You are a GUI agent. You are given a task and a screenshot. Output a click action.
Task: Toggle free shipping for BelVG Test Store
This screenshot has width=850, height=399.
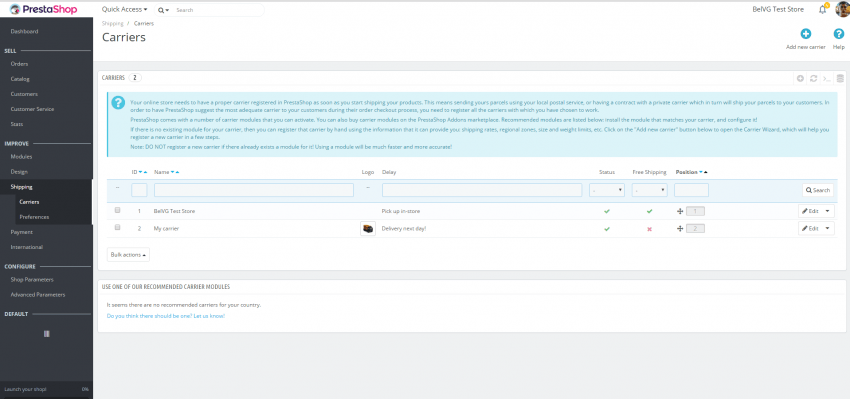[649, 211]
